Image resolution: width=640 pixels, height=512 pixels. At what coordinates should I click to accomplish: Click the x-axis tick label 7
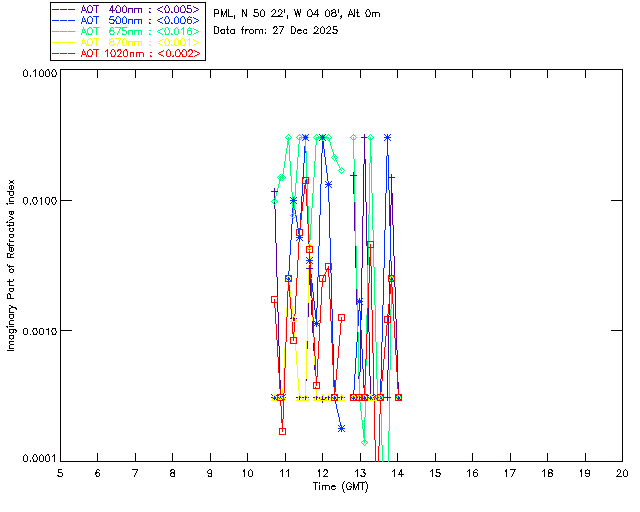coord(135,473)
